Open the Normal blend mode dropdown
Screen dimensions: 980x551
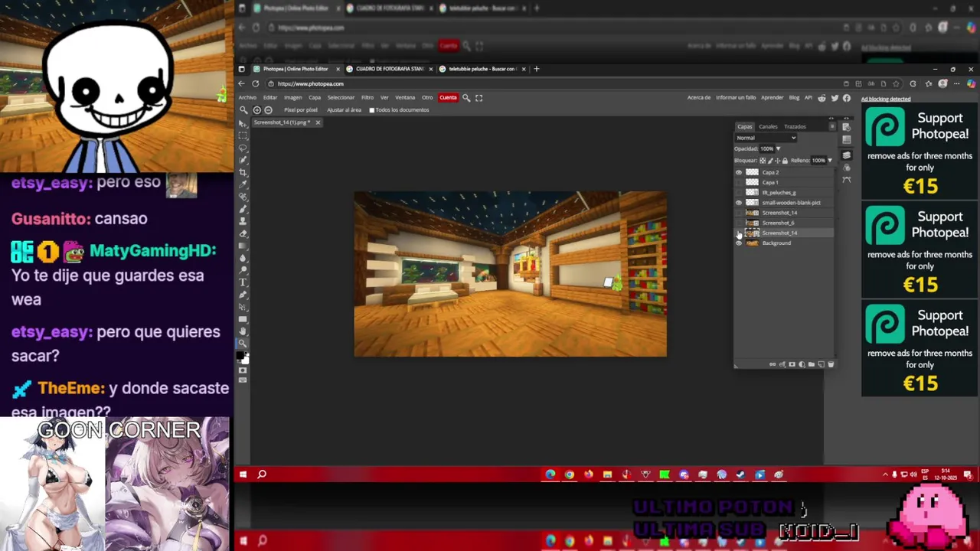click(766, 138)
